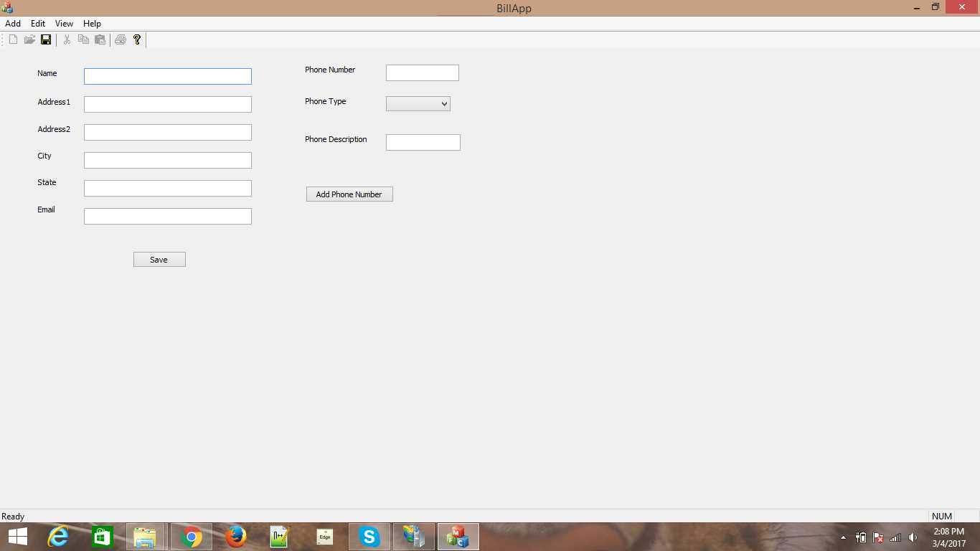
Task: Focus the Phone Number input box
Action: 422,72
